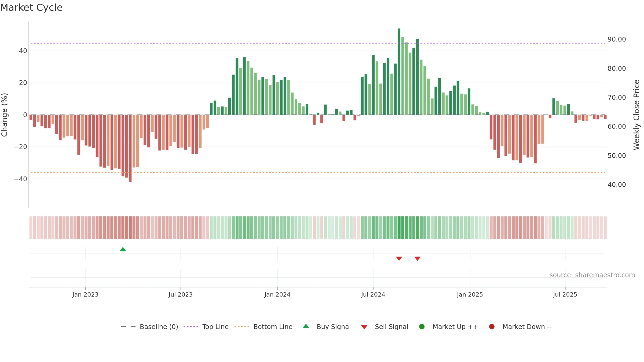The height and width of the screenshot is (362, 644).
Task: Click the Jan 2024 axis label
Action: (277, 294)
